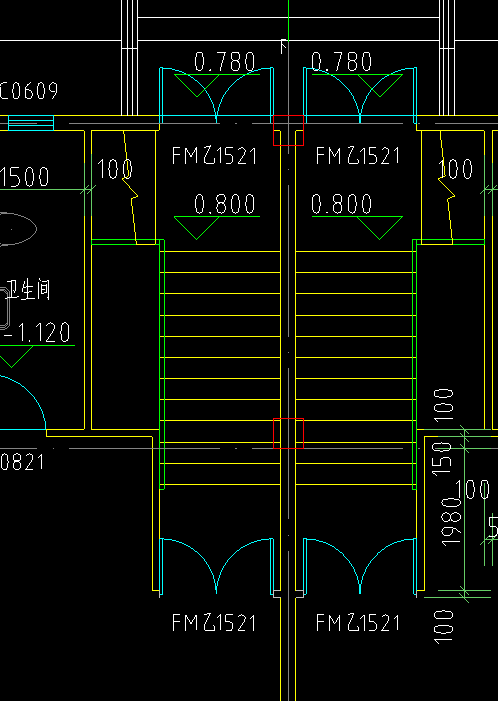Image resolution: width=498 pixels, height=701 pixels.
Task: Select the -1.120 elevation value
Action: (x=37, y=333)
